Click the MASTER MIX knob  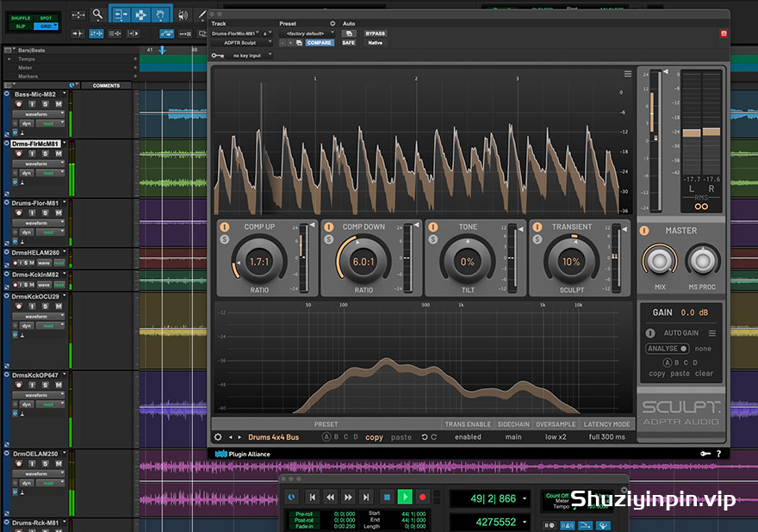(x=660, y=261)
